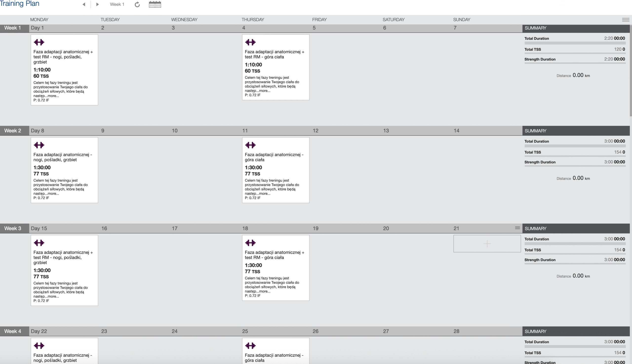Screen dimensions: 632x364
Task: Click dumbbell icon on Day 4 workout
Action: (250, 42)
